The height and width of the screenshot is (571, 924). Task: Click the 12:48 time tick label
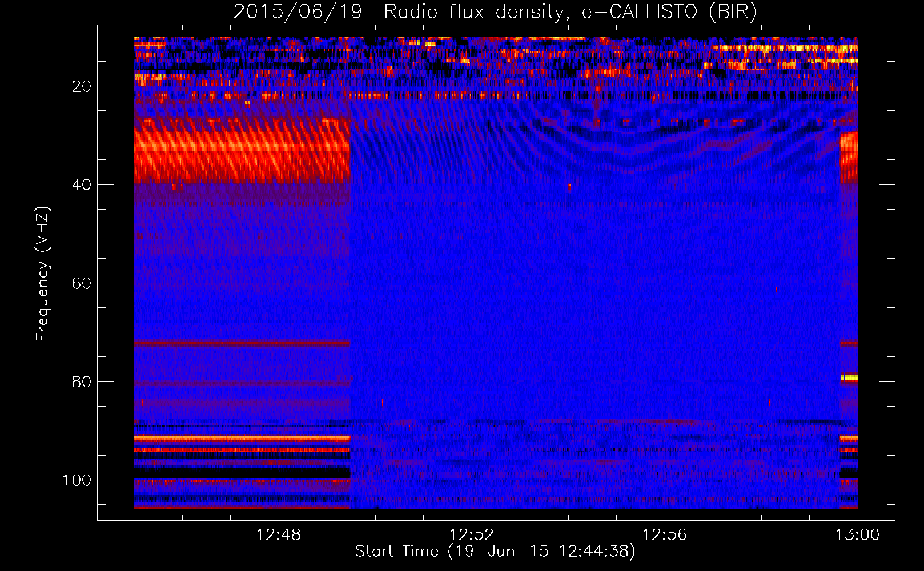coord(279,535)
